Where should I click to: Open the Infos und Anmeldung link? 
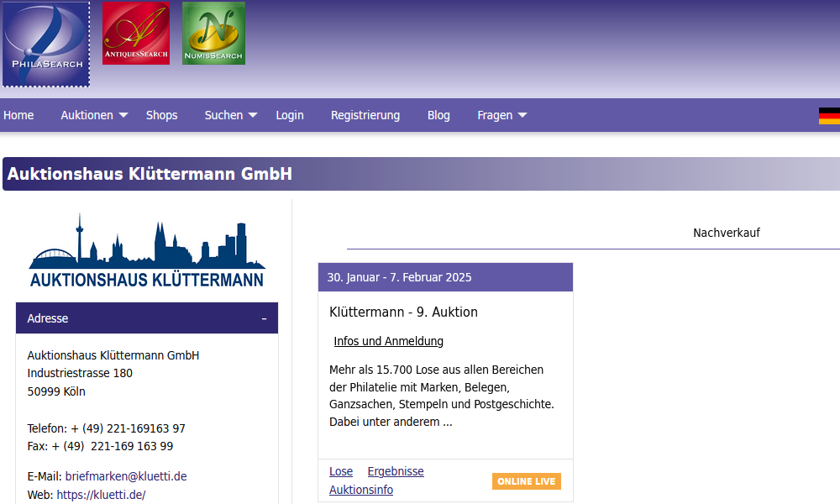pyautogui.click(x=388, y=341)
